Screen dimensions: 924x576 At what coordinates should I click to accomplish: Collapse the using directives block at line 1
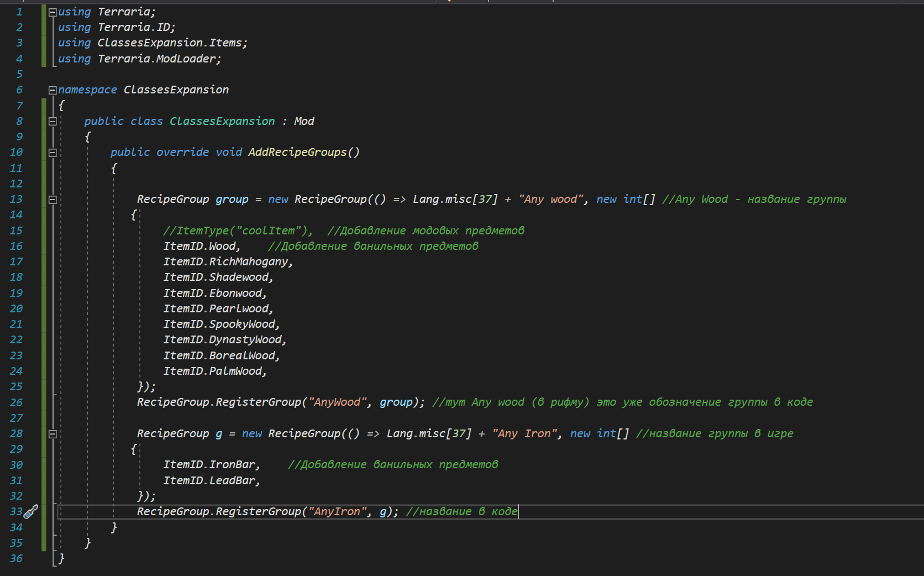pos(53,12)
